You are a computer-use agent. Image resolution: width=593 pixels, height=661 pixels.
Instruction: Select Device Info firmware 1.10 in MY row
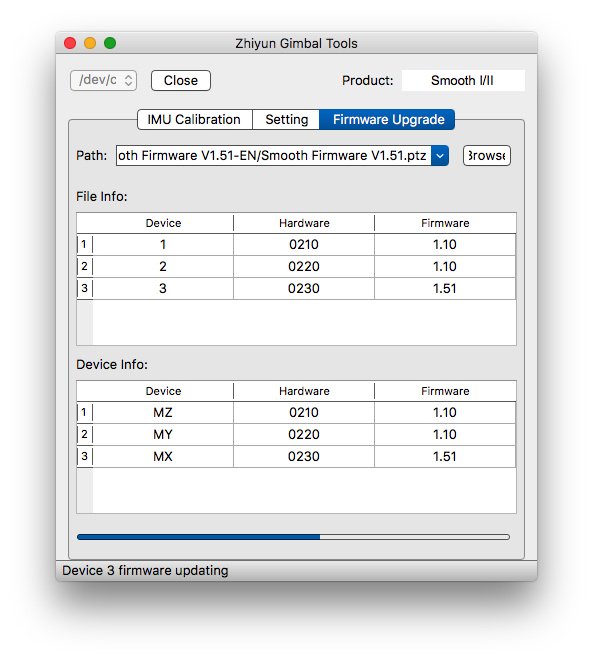[445, 434]
